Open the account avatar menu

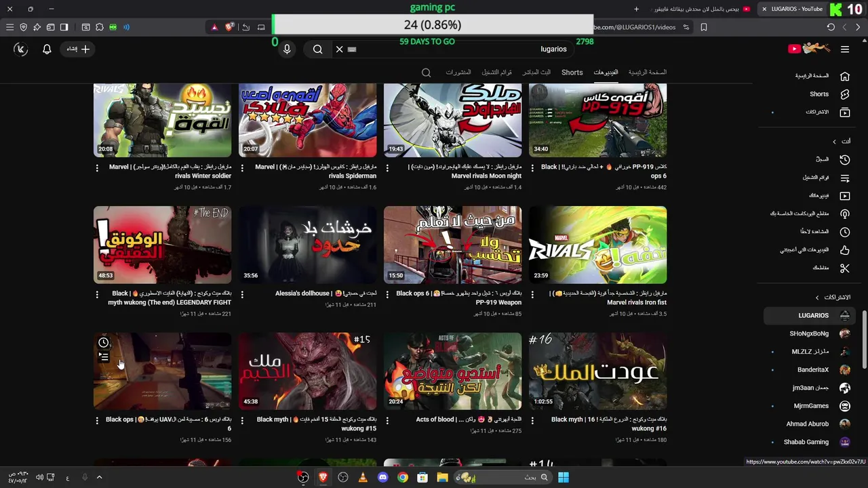[x=21, y=49]
